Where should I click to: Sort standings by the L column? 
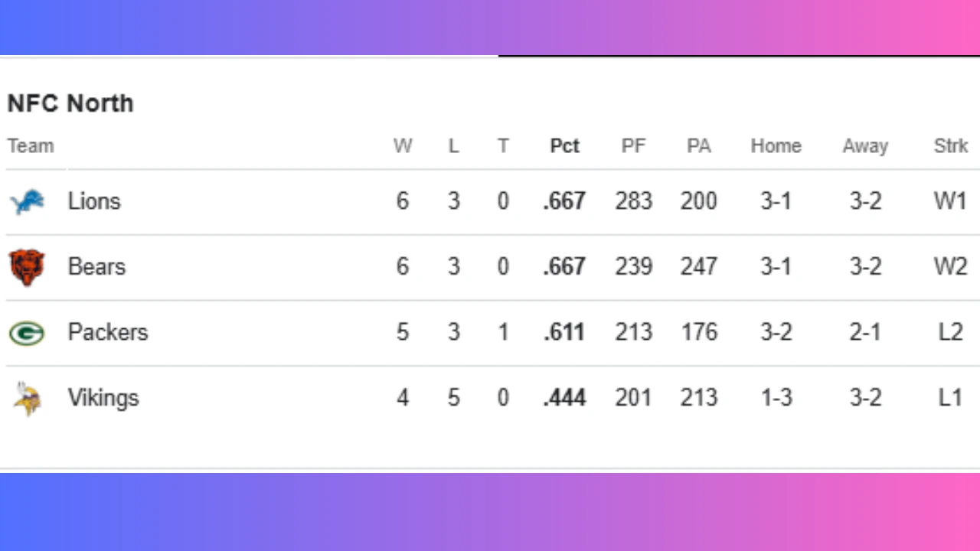(x=453, y=145)
